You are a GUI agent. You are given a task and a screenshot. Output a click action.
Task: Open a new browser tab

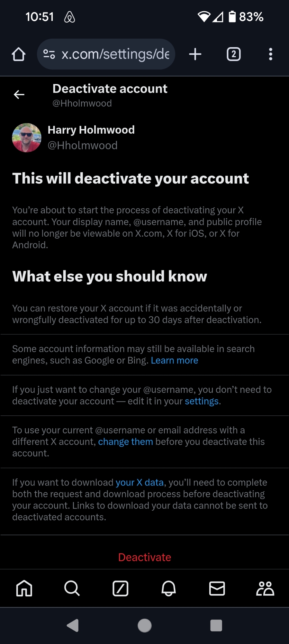(195, 54)
